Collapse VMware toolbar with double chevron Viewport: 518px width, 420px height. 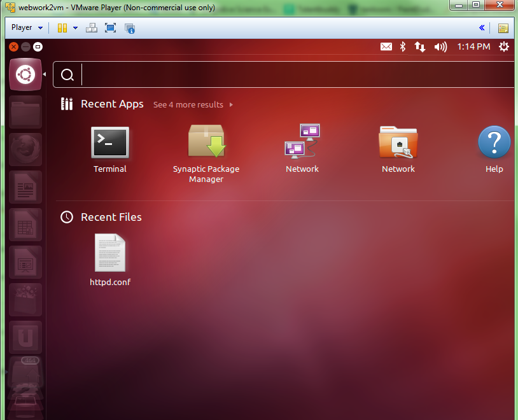point(482,28)
